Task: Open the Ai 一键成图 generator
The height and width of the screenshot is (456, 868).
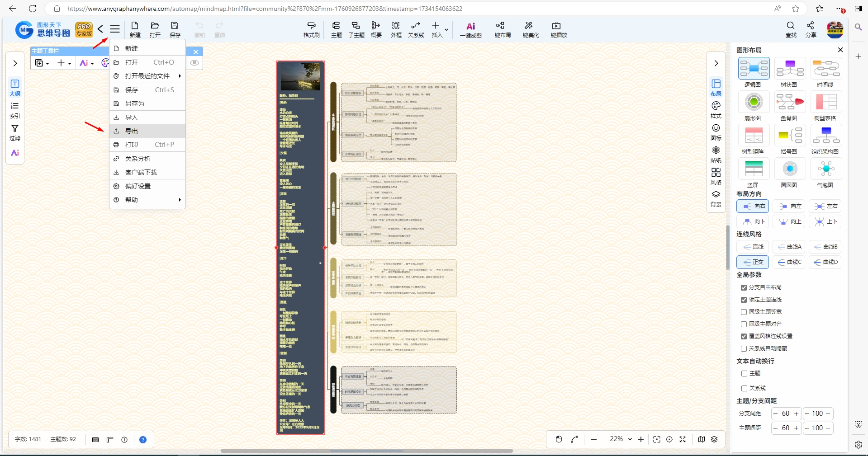Action: click(471, 30)
